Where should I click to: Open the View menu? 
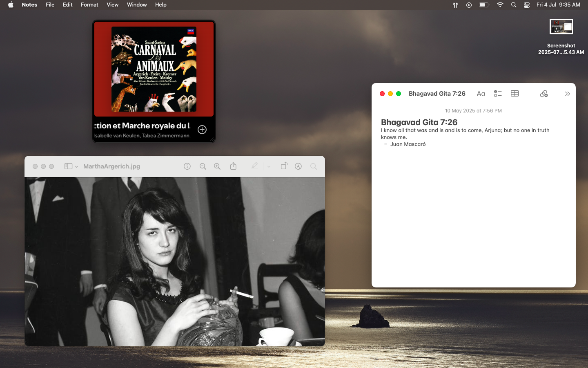pyautogui.click(x=112, y=5)
